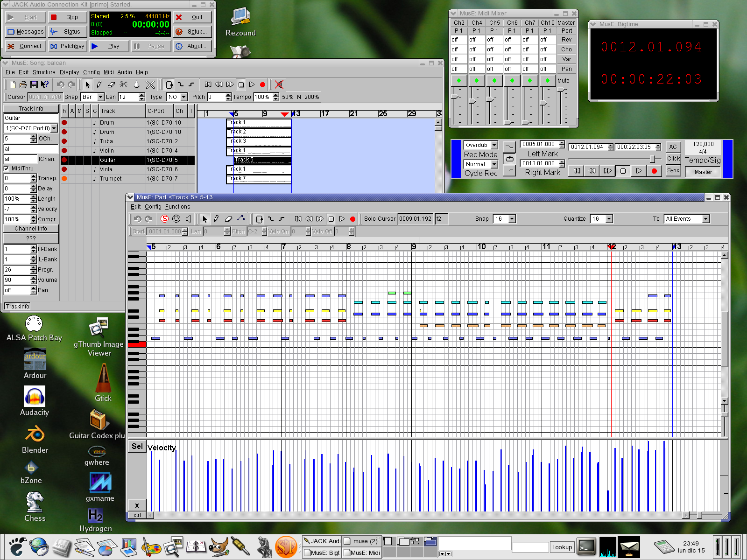Select the eraser tool in piano roll
This screenshot has height=560, width=747.
228,219
